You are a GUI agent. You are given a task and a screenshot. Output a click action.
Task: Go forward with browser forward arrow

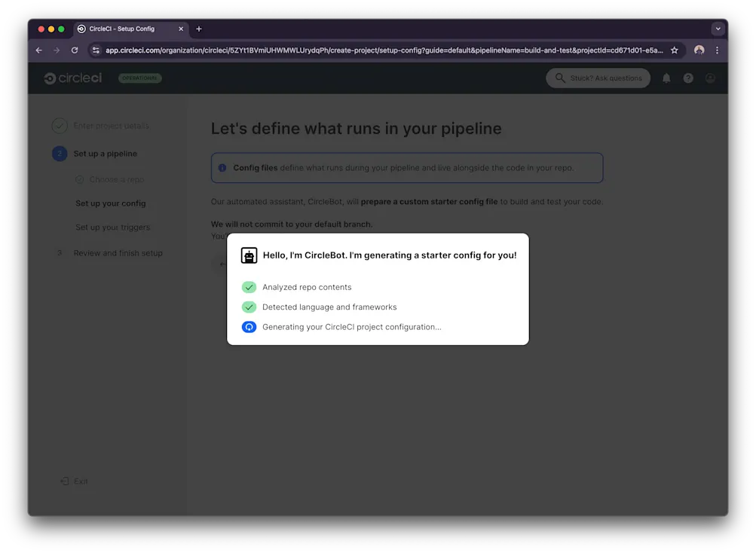[x=57, y=50]
